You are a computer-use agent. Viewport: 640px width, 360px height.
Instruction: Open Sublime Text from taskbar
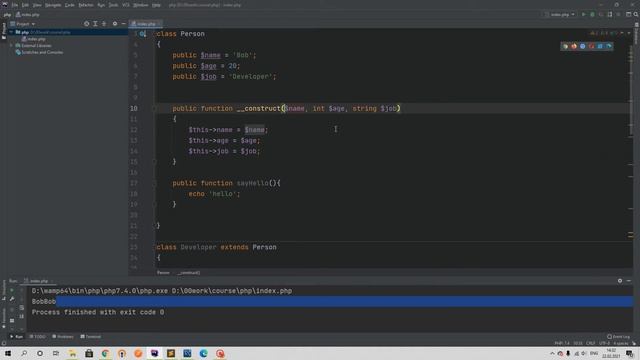click(171, 353)
